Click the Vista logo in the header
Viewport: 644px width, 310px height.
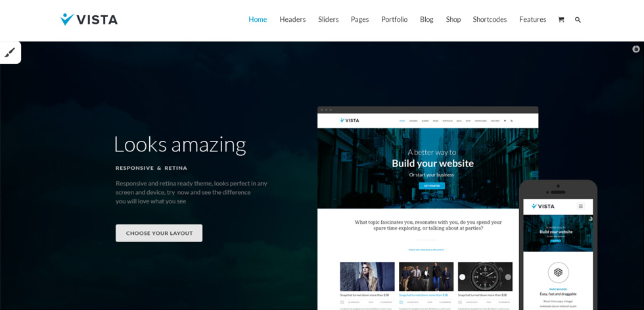[89, 19]
